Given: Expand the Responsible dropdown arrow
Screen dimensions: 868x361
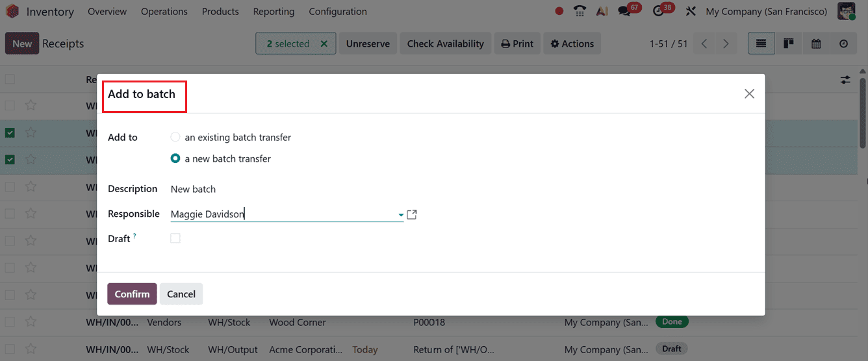Looking at the screenshot, I should [401, 215].
